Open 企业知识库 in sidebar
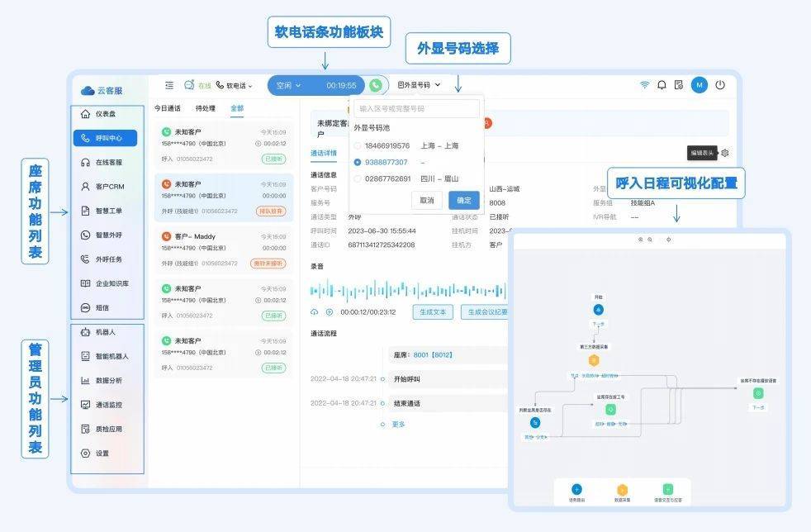811x532 pixels. (x=105, y=283)
